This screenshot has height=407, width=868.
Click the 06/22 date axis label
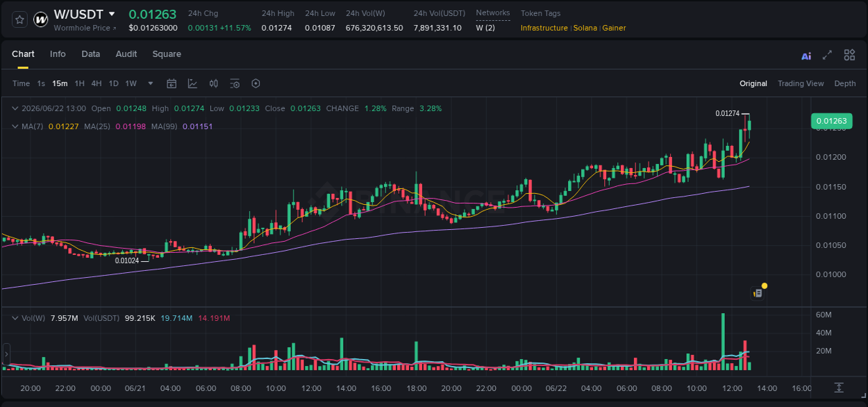pos(556,388)
